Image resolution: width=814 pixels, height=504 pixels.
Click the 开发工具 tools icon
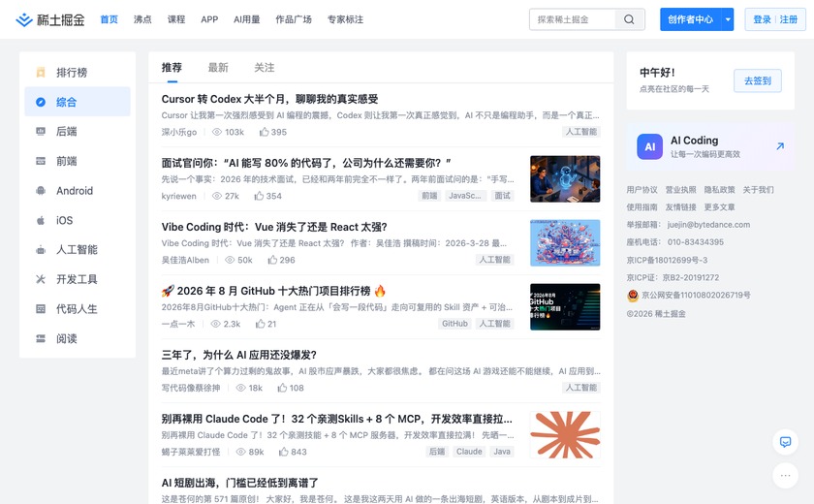pyautogui.click(x=41, y=279)
